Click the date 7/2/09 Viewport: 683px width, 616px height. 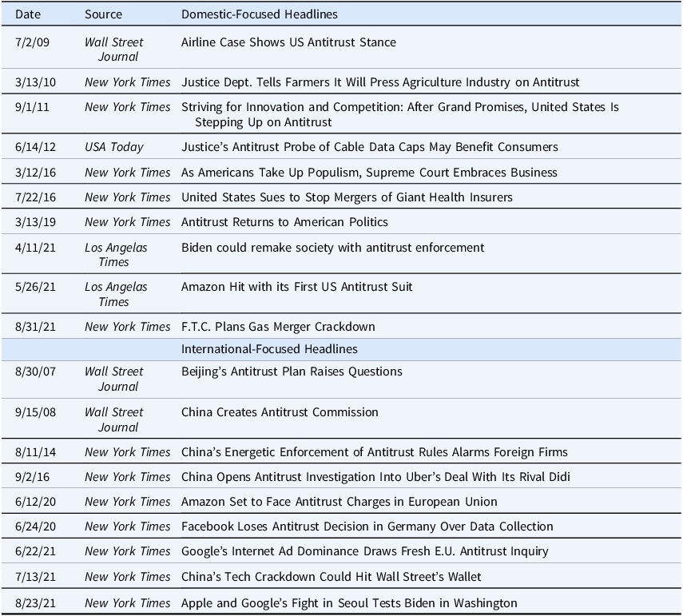tap(32, 42)
